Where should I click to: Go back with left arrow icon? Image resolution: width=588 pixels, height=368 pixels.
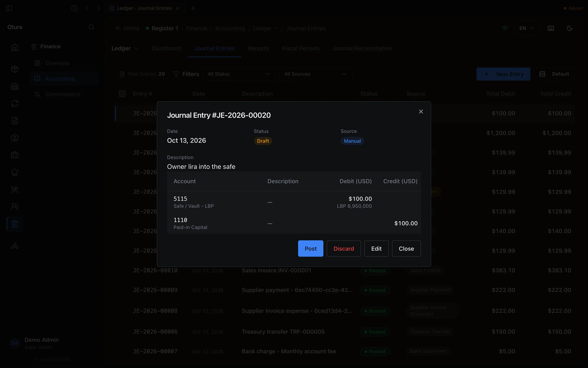[x=87, y=8]
